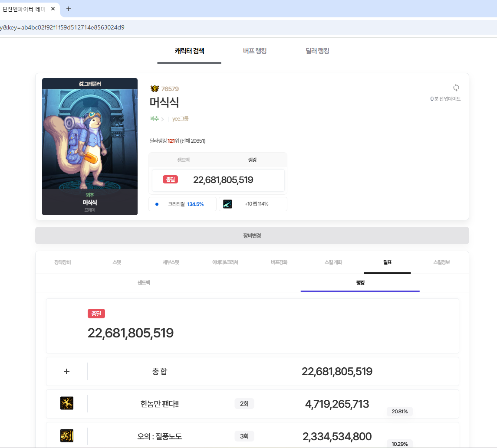Close the current browser tab

(x=53, y=9)
